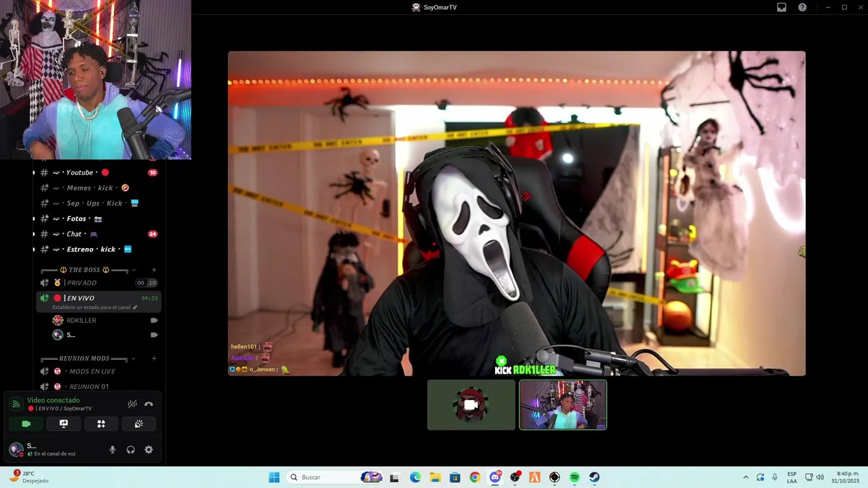Image resolution: width=868 pixels, height=488 pixels.
Task: Click the EN VIVO timer 39:33
Action: click(x=150, y=298)
